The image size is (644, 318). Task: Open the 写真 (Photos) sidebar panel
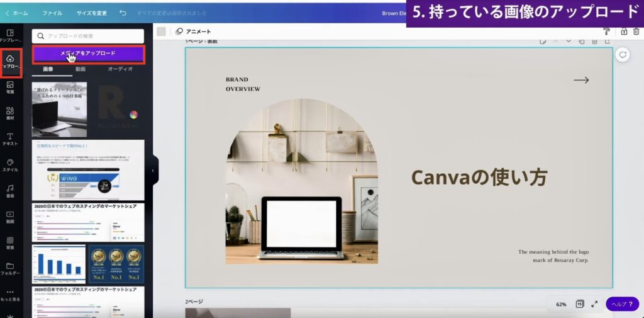[x=10, y=88]
